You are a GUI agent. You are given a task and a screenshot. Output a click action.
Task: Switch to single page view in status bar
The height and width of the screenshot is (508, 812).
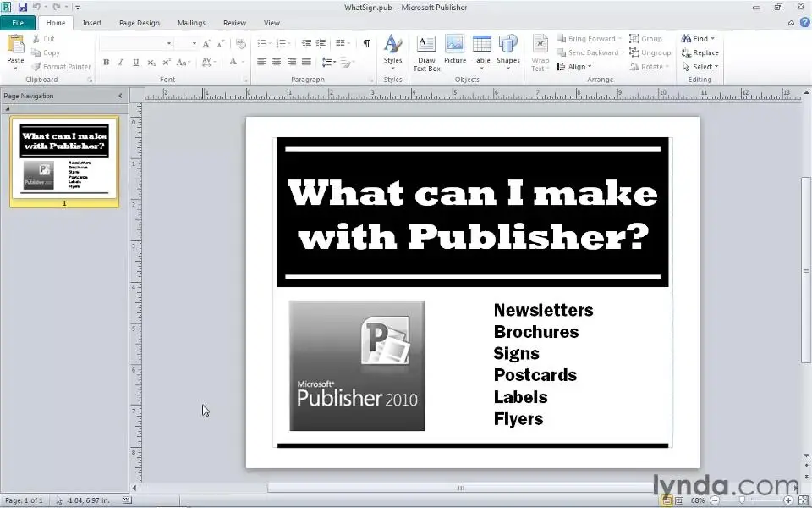click(667, 500)
